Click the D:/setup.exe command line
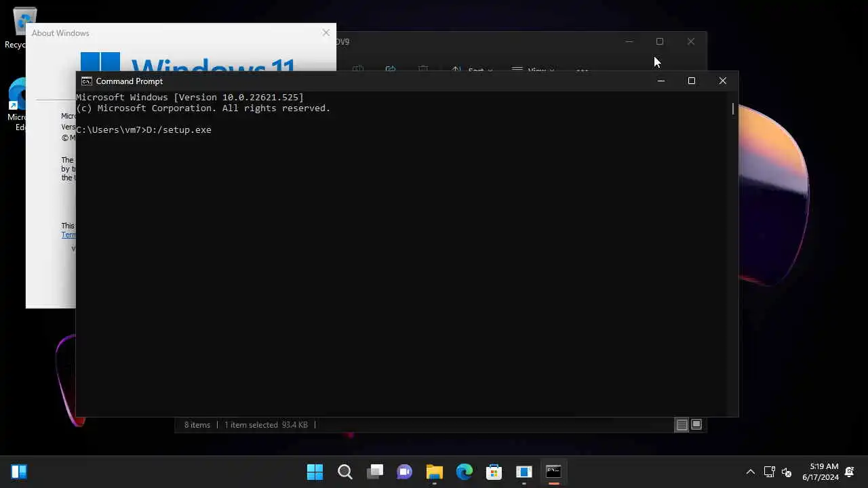868x488 pixels. [x=144, y=130]
